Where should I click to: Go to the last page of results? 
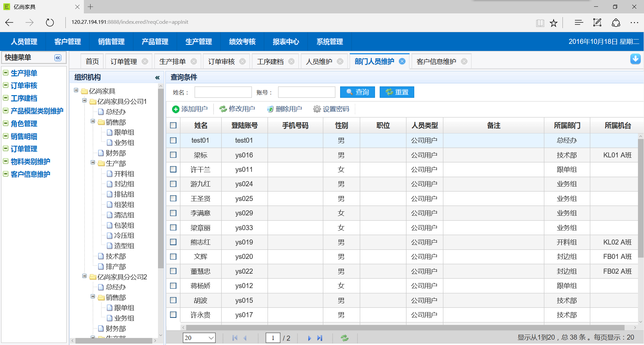pos(320,338)
